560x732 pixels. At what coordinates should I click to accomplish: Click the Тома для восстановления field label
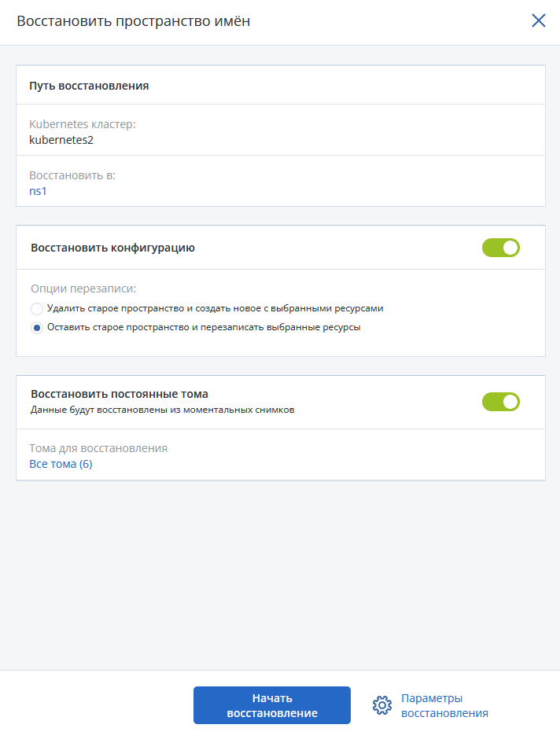[x=98, y=448]
